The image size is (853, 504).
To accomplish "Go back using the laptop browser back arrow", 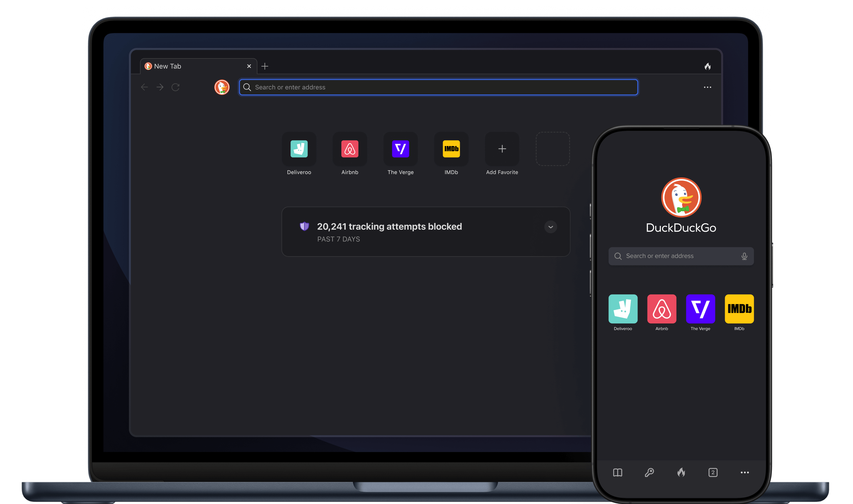I will click(144, 87).
